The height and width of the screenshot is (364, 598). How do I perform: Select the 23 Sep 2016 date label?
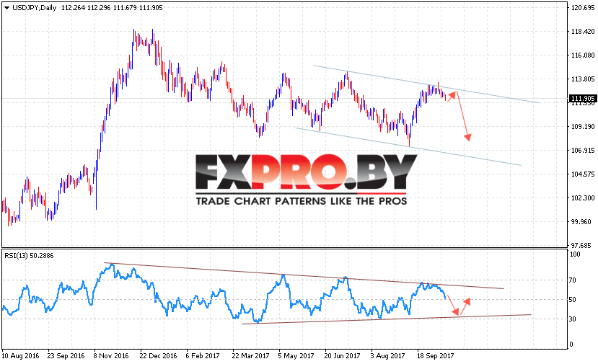coord(66,356)
